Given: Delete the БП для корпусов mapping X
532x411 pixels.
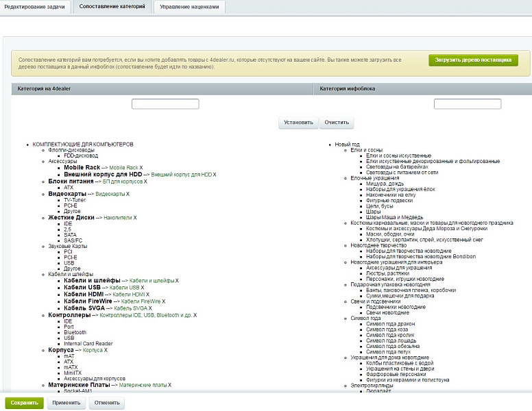Looking at the screenshot, I should [x=145, y=182].
